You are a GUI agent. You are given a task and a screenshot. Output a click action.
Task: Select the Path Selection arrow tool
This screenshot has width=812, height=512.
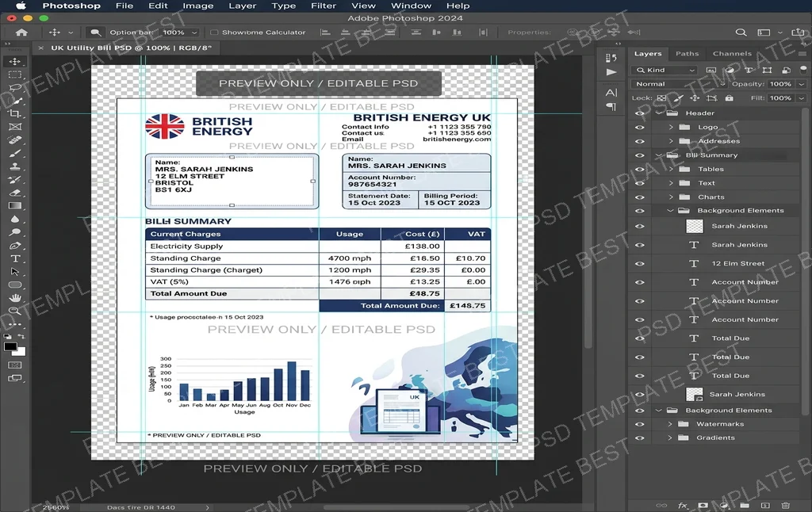(15, 271)
